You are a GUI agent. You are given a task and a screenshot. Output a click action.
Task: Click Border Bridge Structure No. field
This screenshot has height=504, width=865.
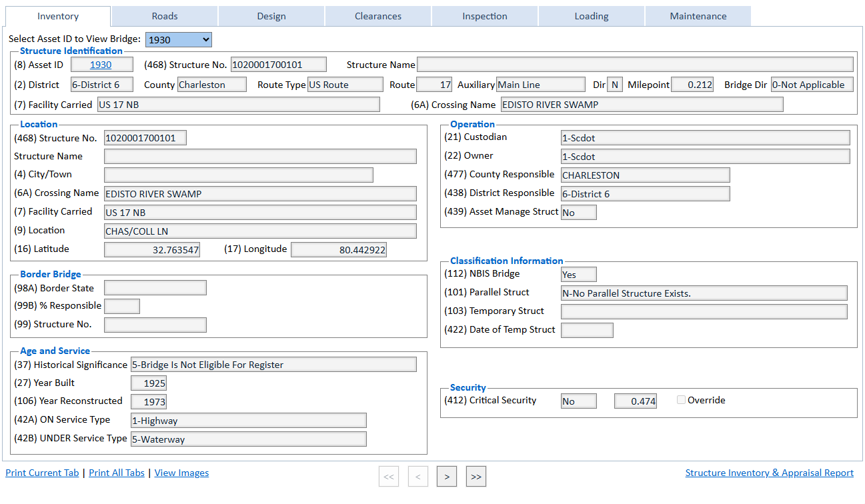click(155, 325)
